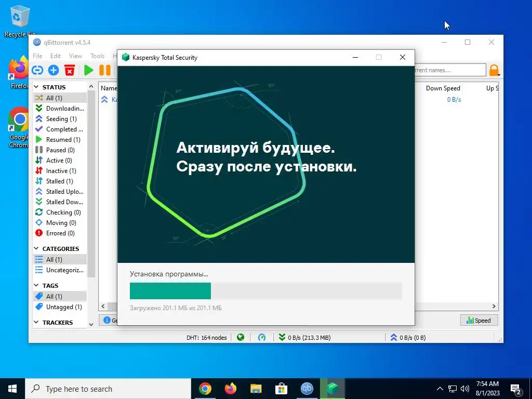Click the green globe connection status icon
This screenshot has width=532, height=399.
(x=241, y=337)
